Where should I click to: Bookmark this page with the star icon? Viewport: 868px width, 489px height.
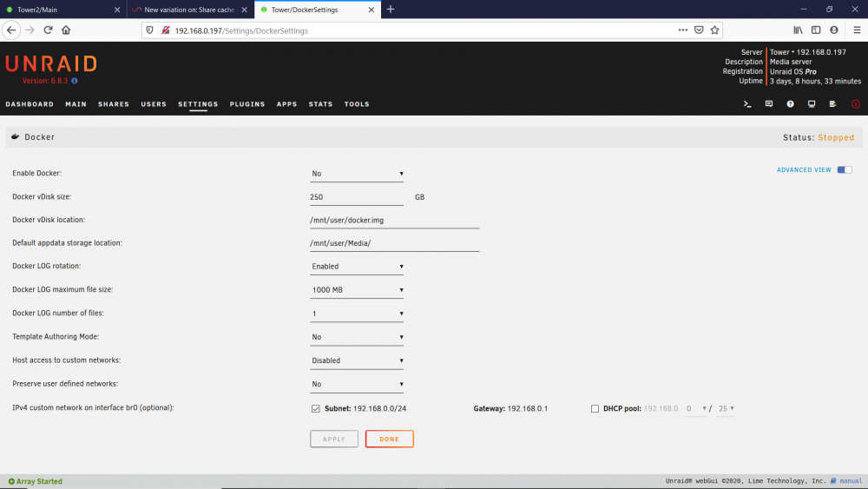(714, 30)
